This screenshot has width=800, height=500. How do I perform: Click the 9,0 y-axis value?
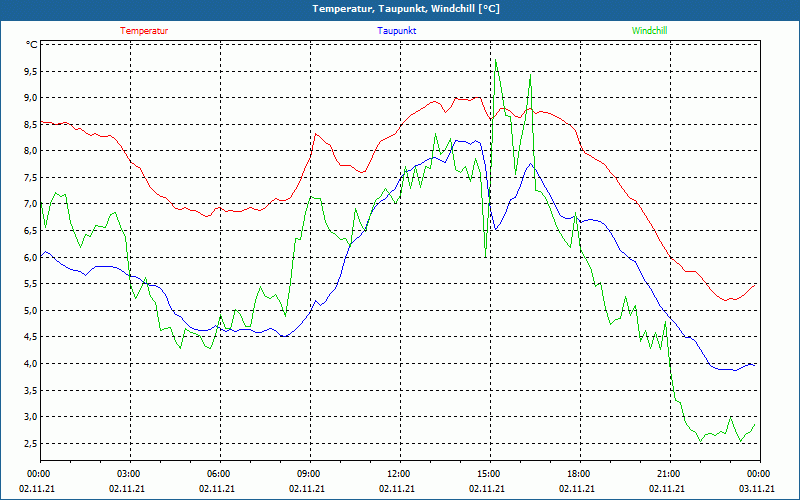(x=30, y=97)
